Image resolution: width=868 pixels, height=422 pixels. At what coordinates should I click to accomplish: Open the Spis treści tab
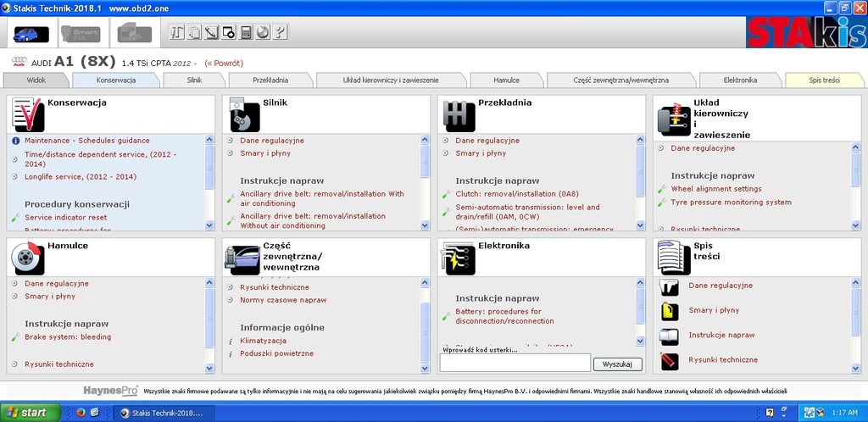(824, 81)
